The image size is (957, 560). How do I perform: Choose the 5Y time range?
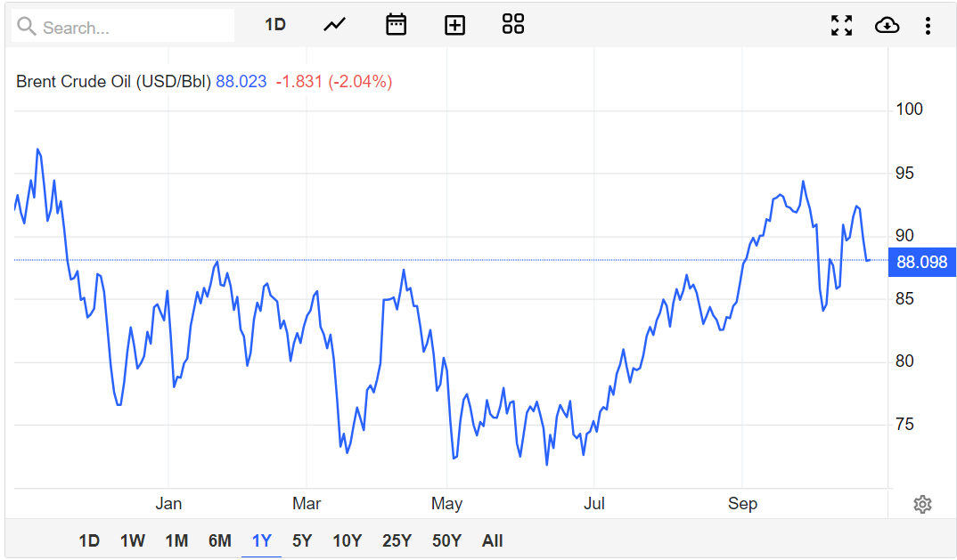tap(302, 540)
